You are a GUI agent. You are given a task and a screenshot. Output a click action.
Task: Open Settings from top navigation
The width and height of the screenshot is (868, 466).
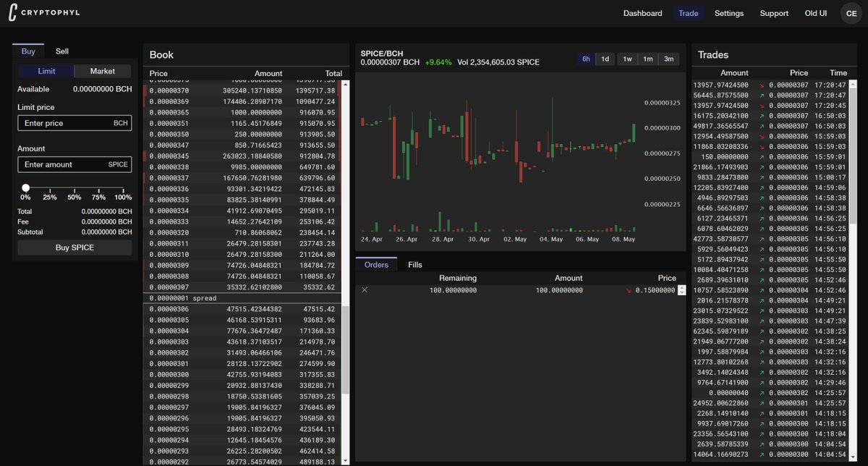tap(729, 13)
